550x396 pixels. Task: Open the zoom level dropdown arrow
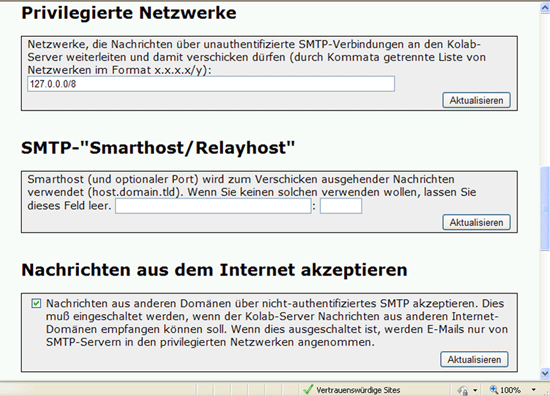click(x=534, y=390)
